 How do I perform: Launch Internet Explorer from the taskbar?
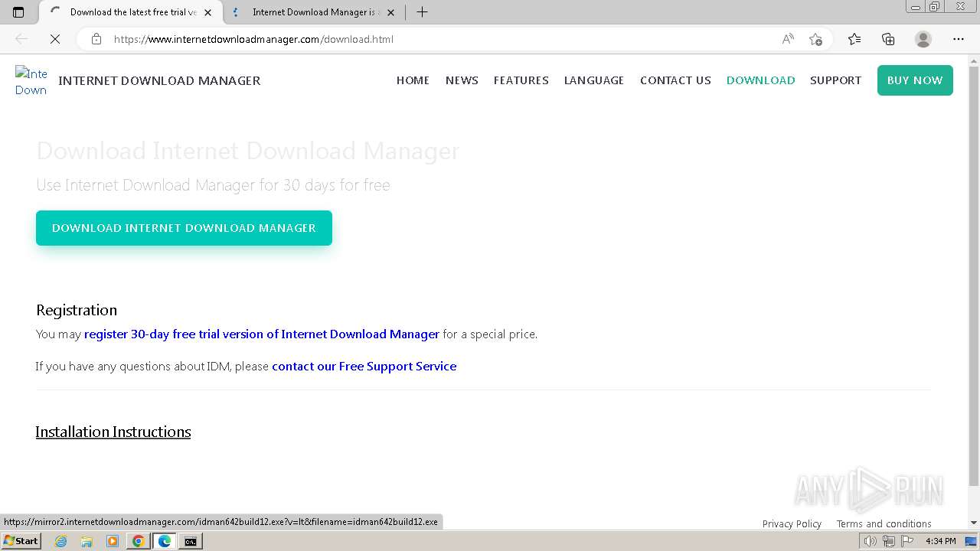point(60,541)
